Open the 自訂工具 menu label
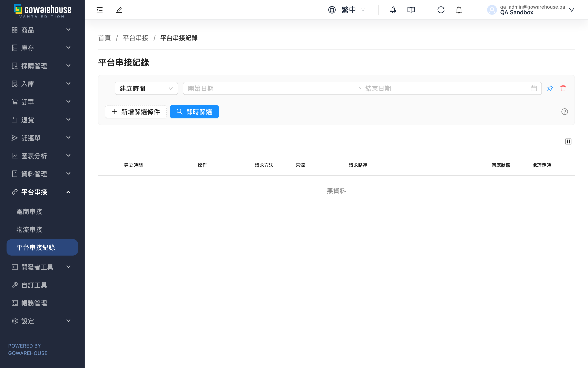Image resolution: width=588 pixels, height=368 pixels. [x=34, y=285]
